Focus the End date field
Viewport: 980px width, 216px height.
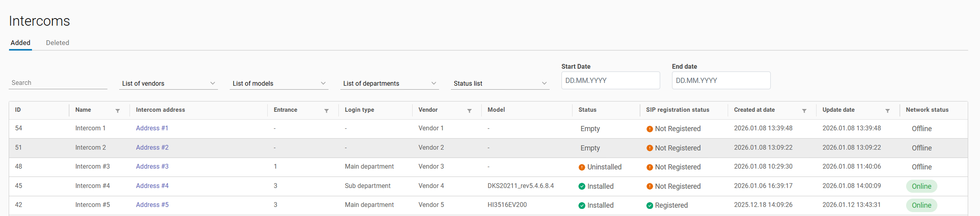[x=721, y=81]
